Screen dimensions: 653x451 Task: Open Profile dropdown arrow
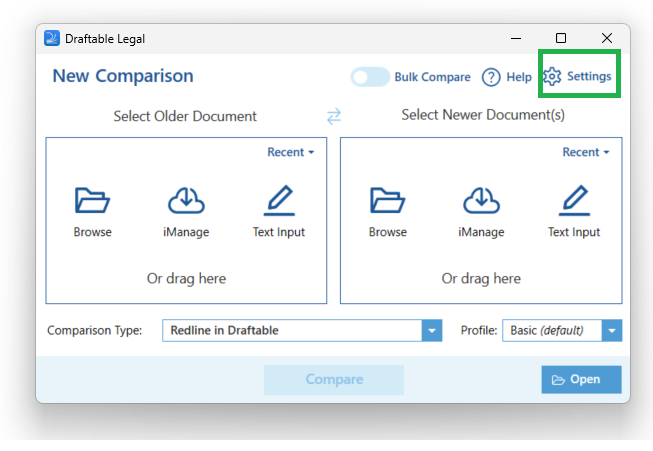coord(612,331)
